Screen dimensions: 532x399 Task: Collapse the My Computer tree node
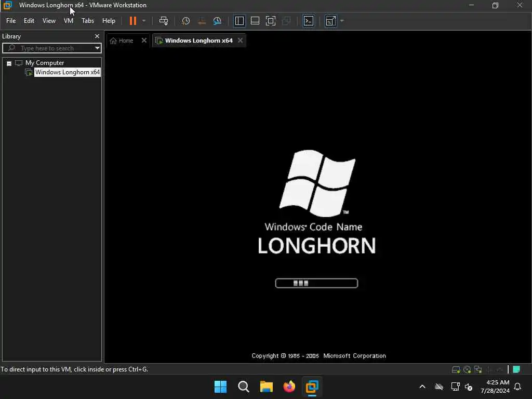tap(9, 63)
